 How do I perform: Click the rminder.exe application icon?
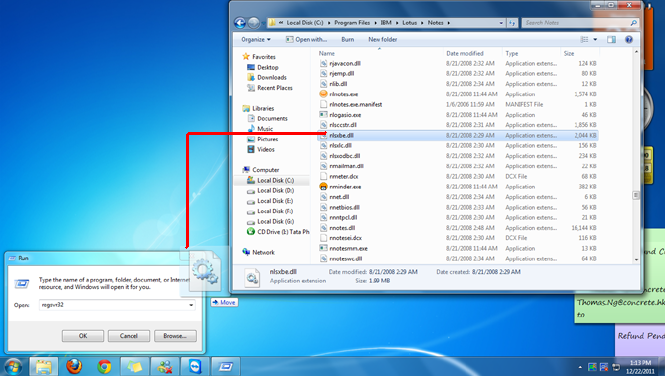pos(324,187)
